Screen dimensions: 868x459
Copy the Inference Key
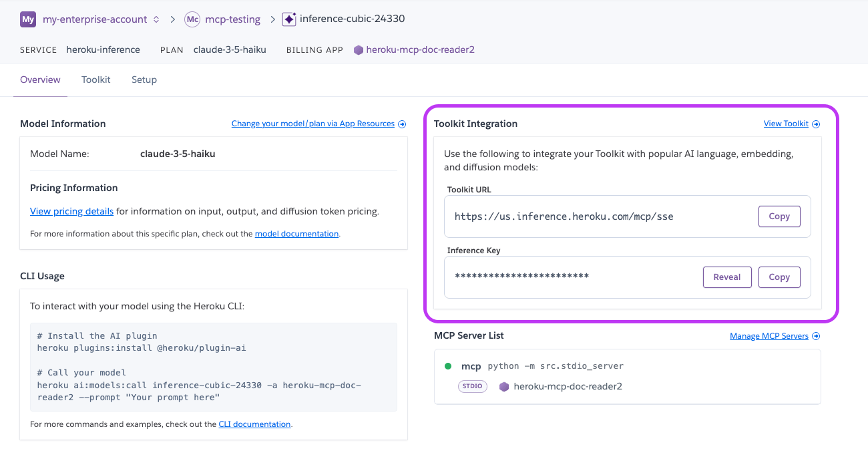779,277
